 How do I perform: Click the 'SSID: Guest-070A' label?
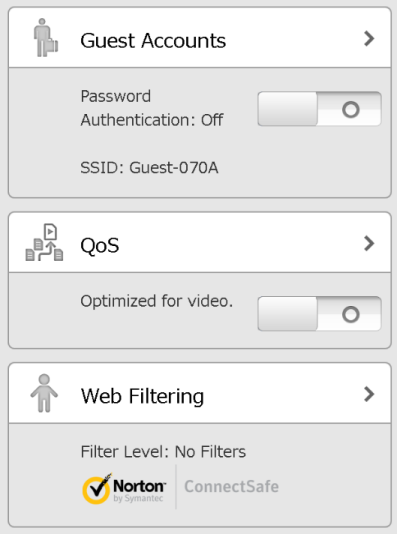click(149, 168)
